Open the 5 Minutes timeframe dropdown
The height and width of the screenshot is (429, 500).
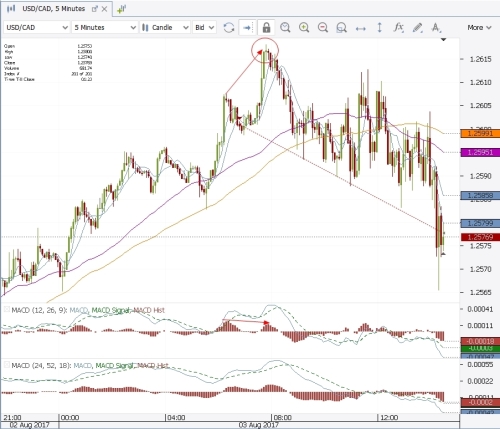[x=105, y=27]
